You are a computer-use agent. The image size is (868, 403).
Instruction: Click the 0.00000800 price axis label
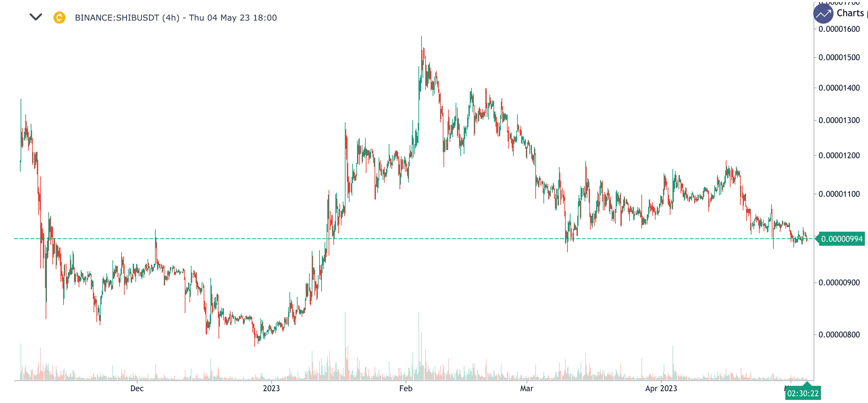[x=839, y=335]
